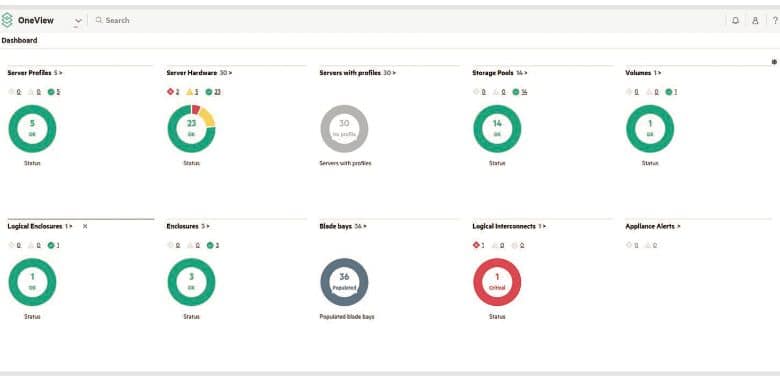Click Server Hardware warning triangle icon
The width and height of the screenshot is (780, 379).
tap(190, 92)
